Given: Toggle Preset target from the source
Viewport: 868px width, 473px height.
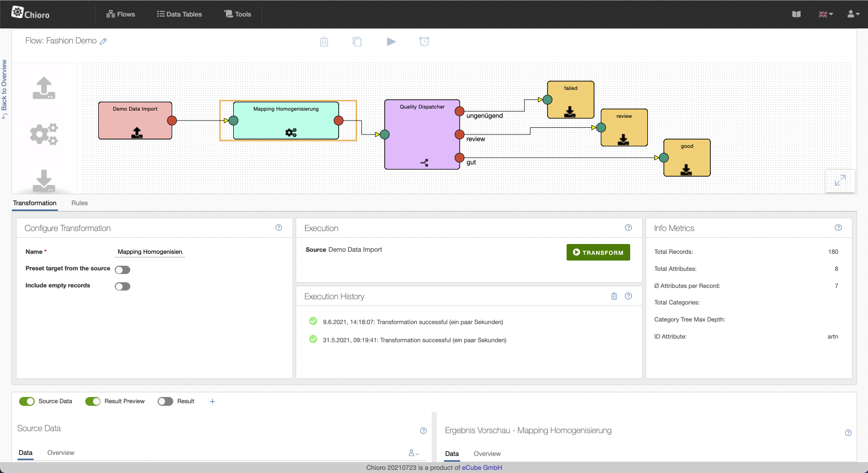Looking at the screenshot, I should pyautogui.click(x=123, y=270).
